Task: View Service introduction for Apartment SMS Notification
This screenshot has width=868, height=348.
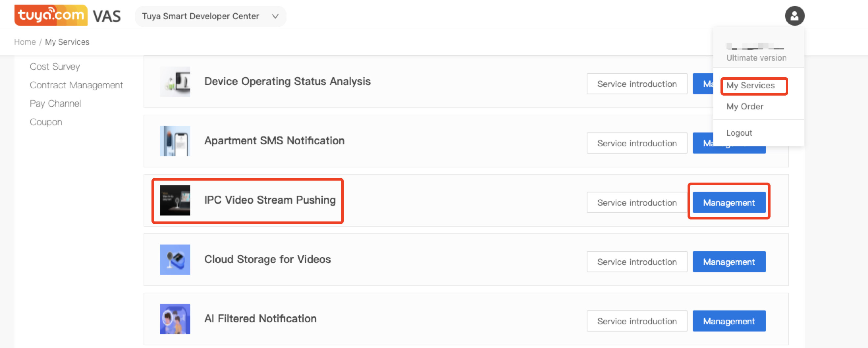Action: (637, 143)
